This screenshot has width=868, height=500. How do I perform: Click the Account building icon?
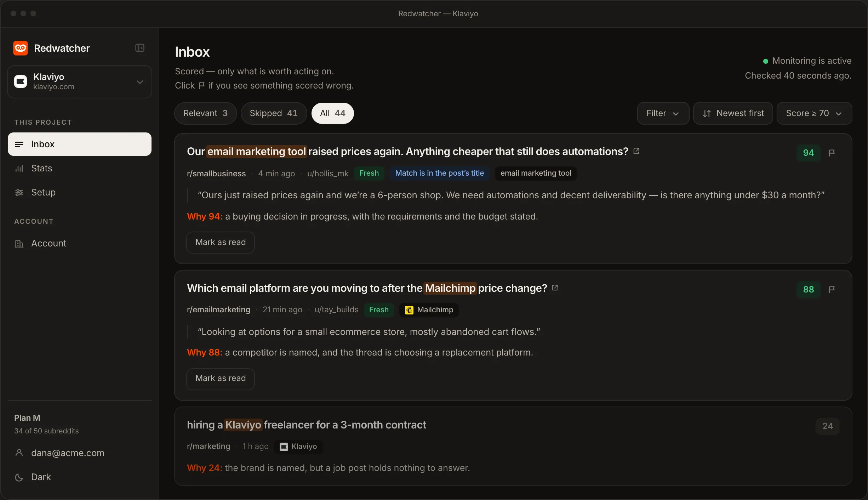(x=19, y=244)
